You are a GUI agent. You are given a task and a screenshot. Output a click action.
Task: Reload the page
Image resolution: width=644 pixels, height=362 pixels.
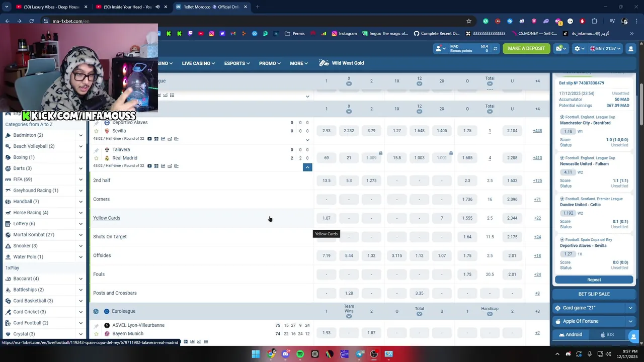pyautogui.click(x=31, y=21)
